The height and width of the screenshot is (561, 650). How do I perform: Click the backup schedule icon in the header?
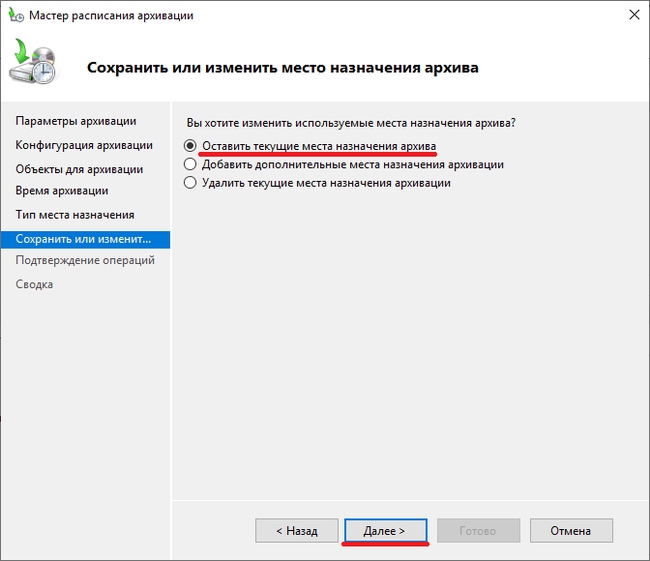point(36,65)
